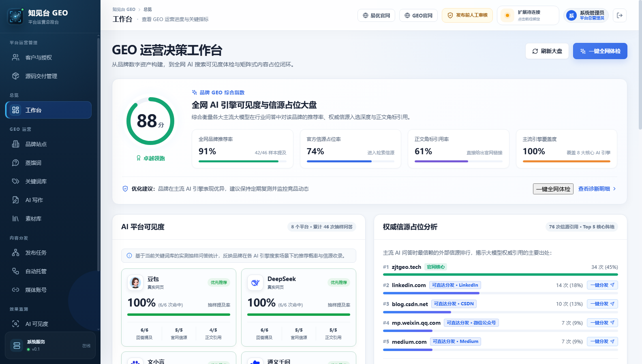Select 关键词库 menu item

pyautogui.click(x=48, y=181)
